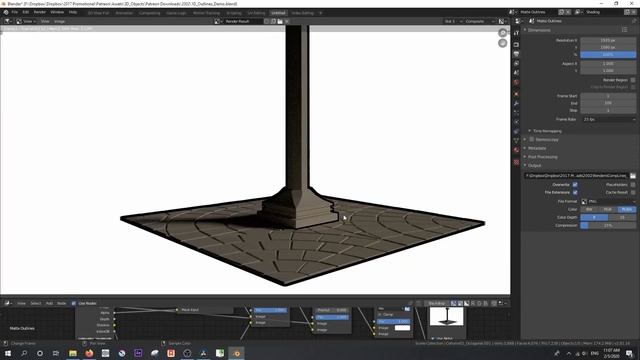Open the Object Data properties tab icon
The width and height of the screenshot is (640, 360).
[516, 141]
